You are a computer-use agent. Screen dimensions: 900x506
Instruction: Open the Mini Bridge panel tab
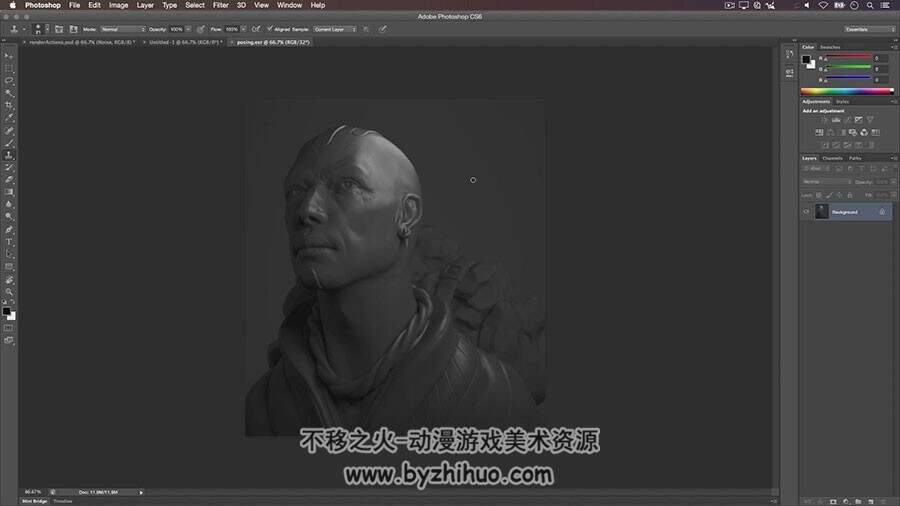(x=34, y=501)
